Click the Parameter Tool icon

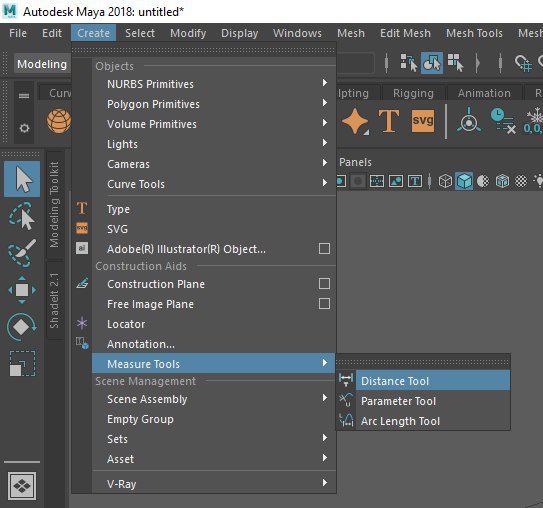[346, 400]
